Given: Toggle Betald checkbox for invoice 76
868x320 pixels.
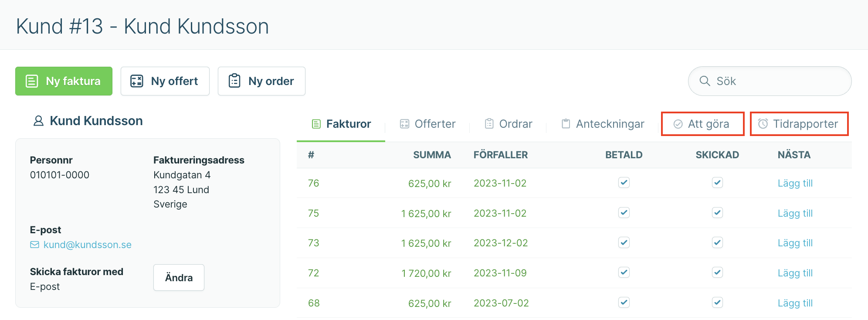Looking at the screenshot, I should tap(624, 183).
